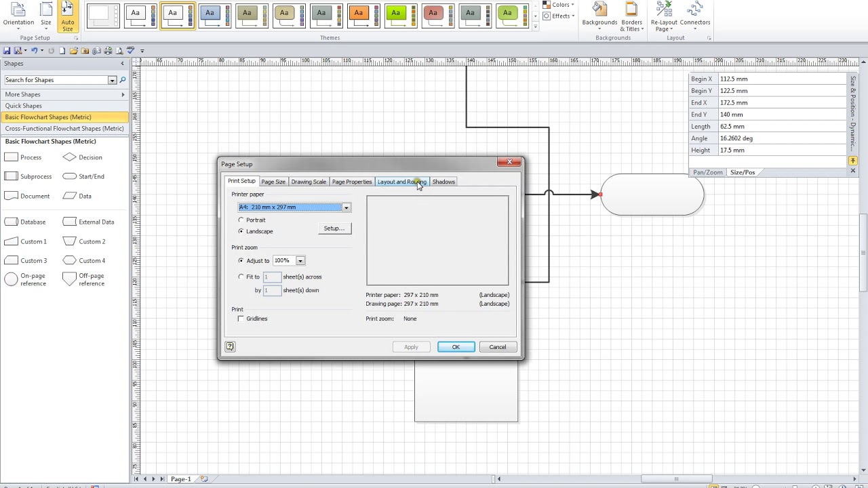Click the Undo arrow icon
868x488 pixels.
coord(35,51)
